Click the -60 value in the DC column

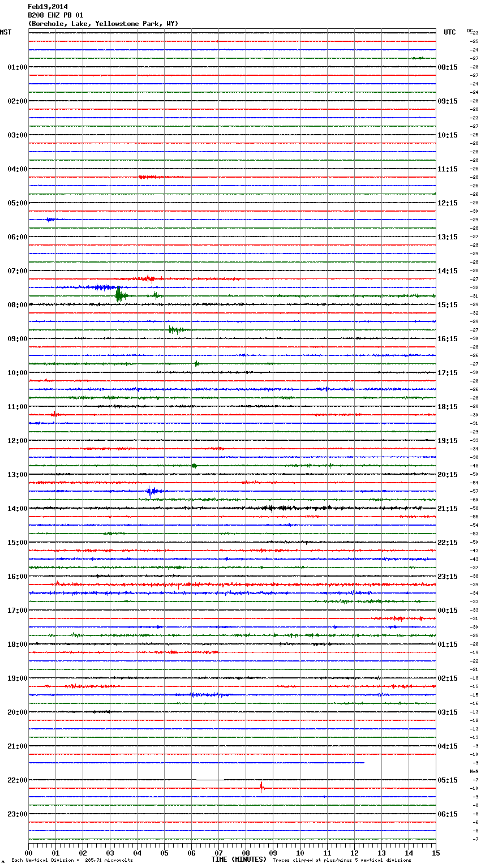point(474,500)
